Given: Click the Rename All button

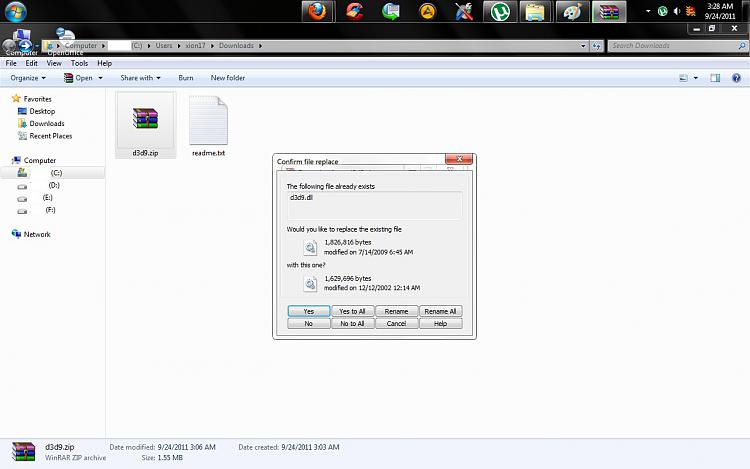Looking at the screenshot, I should [x=440, y=311].
